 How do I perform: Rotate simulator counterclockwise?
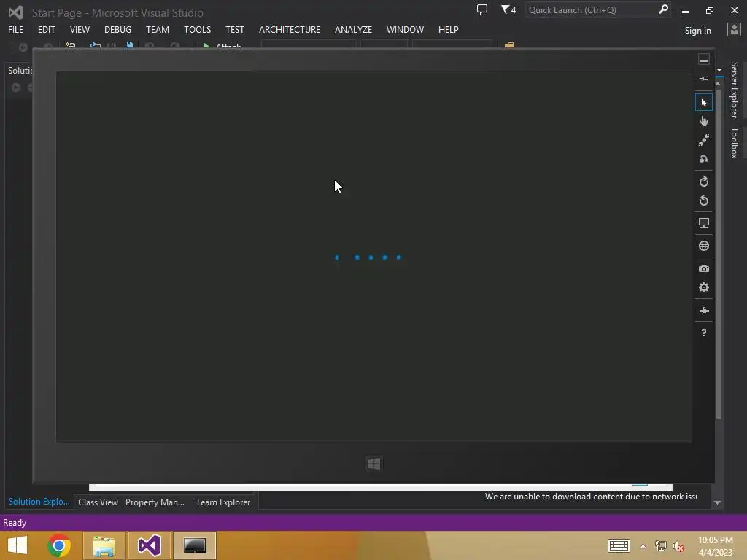(x=704, y=201)
